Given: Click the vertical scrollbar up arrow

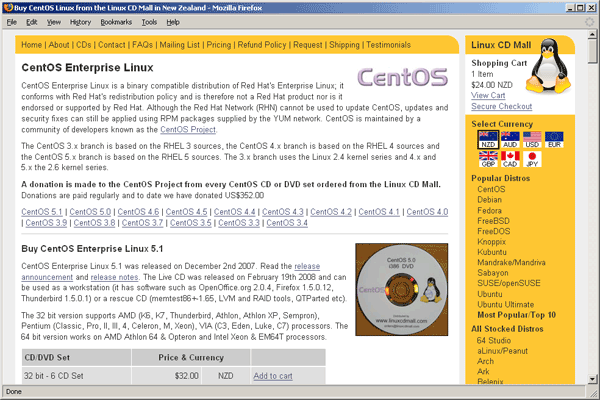Looking at the screenshot, I should [592, 34].
